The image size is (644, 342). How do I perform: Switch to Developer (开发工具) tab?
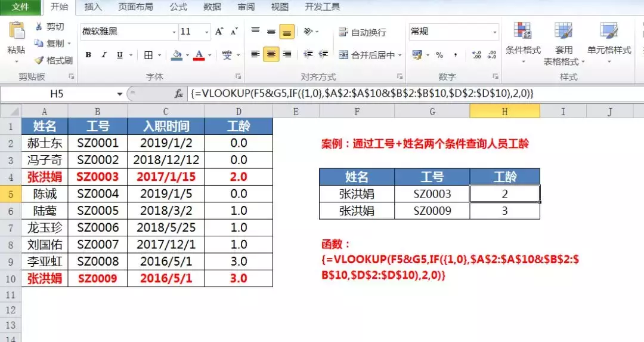click(x=323, y=7)
